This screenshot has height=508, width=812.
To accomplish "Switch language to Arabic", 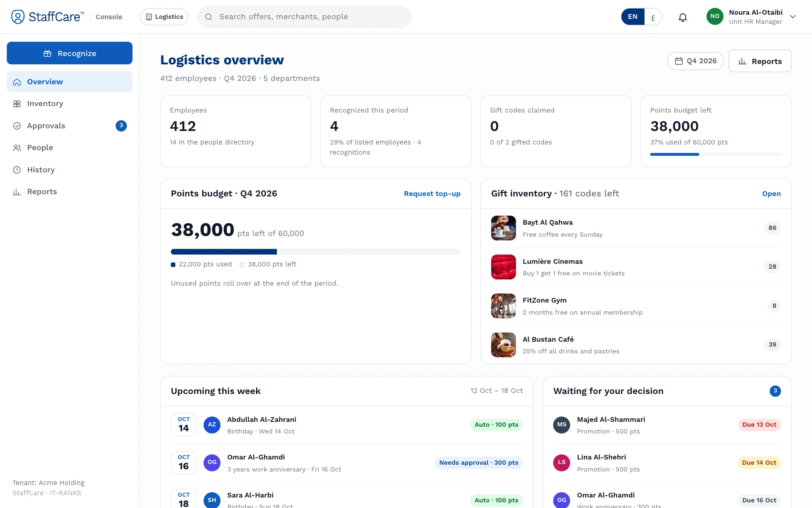I will 653,17.
